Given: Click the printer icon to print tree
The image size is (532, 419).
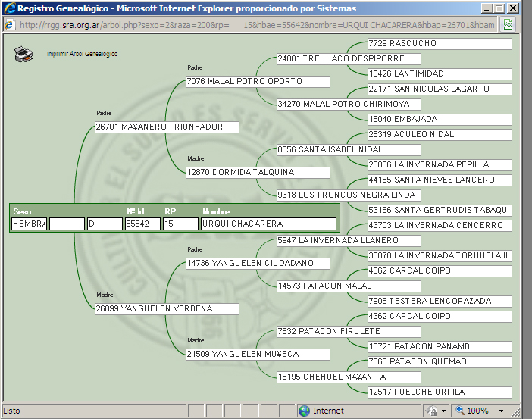Looking at the screenshot, I should tap(24, 54).
